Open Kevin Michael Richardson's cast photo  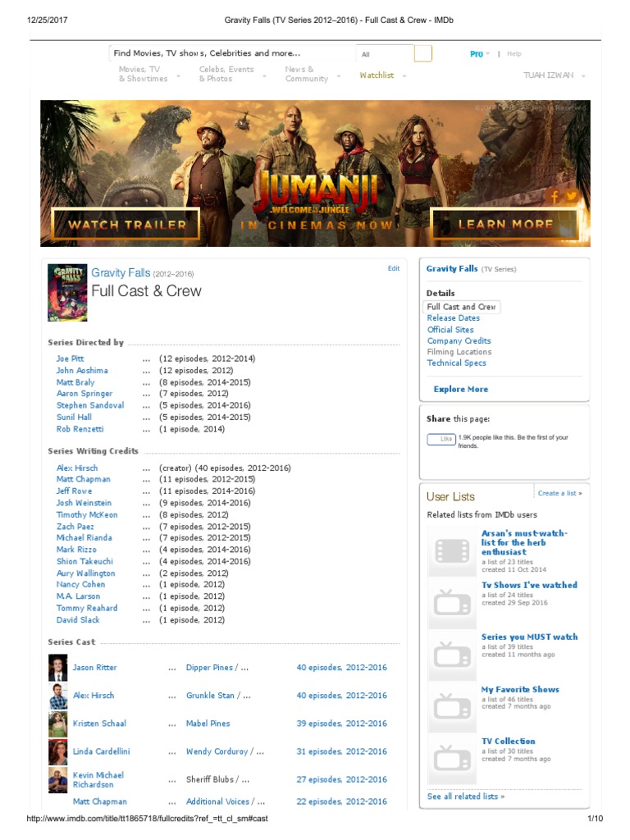(58, 779)
